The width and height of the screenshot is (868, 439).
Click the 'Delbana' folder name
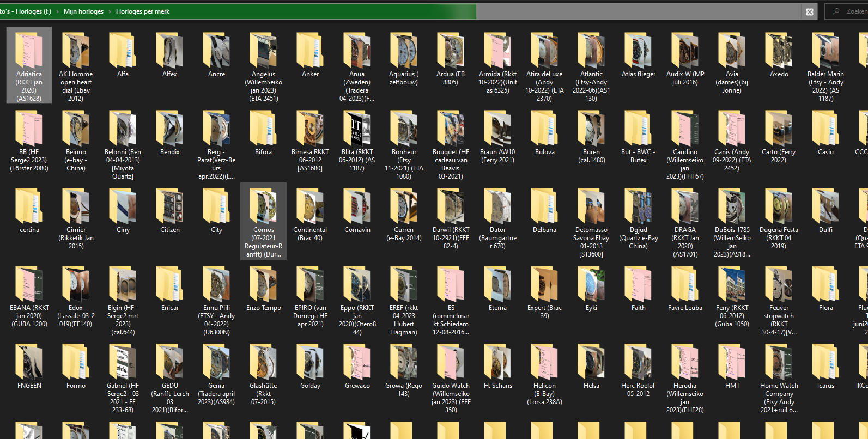coord(544,230)
